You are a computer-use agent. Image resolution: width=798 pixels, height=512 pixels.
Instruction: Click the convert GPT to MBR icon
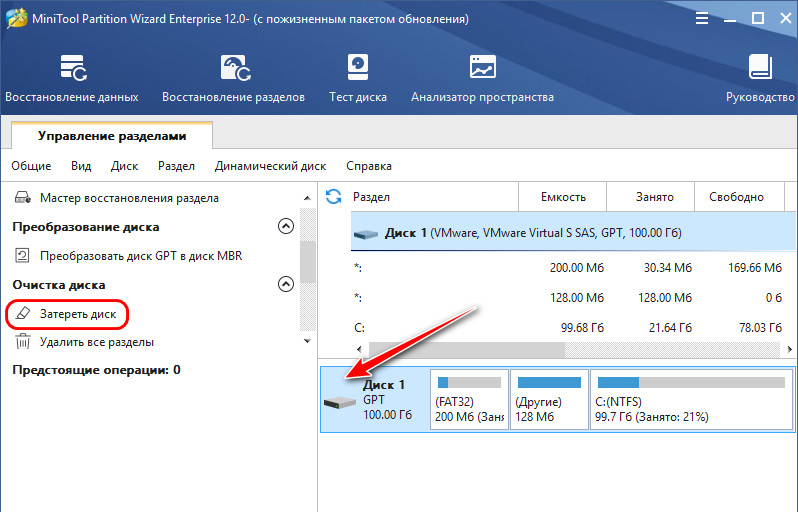click(x=22, y=255)
